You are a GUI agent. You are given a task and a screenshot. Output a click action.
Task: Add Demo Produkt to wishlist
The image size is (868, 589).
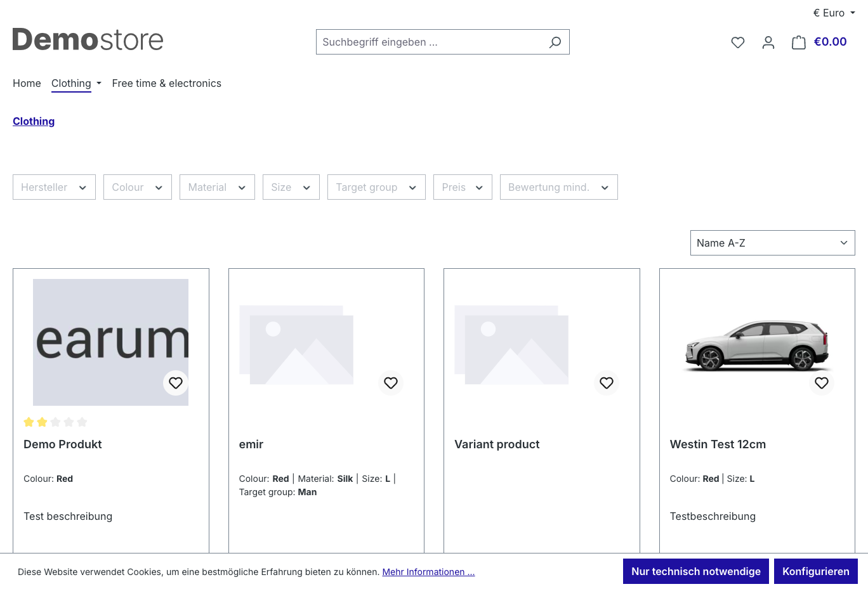pyautogui.click(x=176, y=383)
